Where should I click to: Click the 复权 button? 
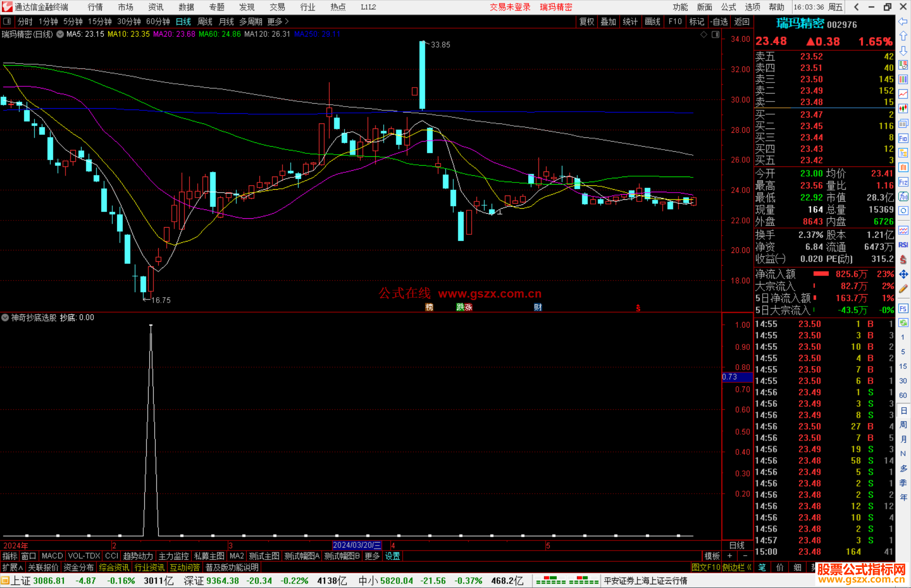(587, 21)
